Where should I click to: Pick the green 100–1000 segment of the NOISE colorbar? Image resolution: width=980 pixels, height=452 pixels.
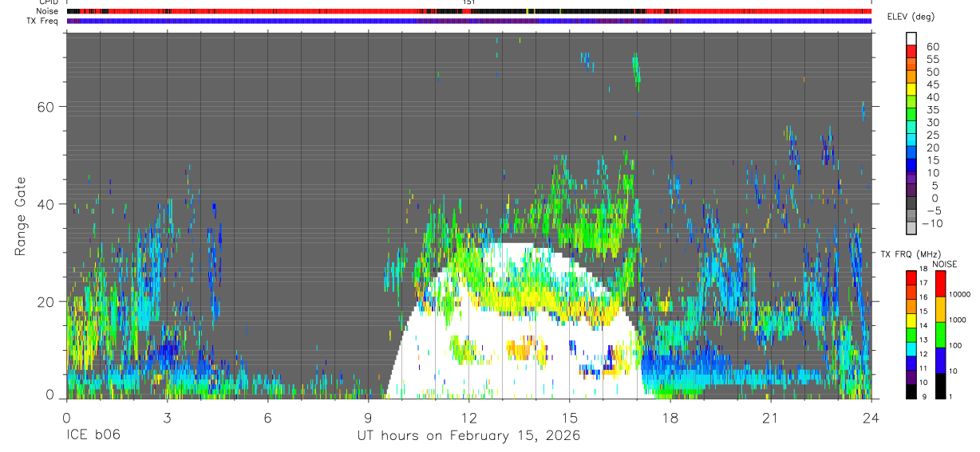click(x=941, y=335)
